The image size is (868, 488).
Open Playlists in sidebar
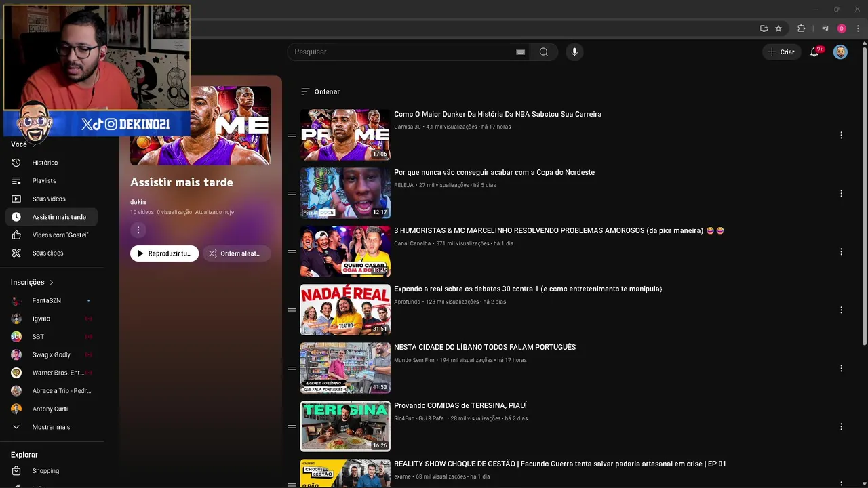52,181
